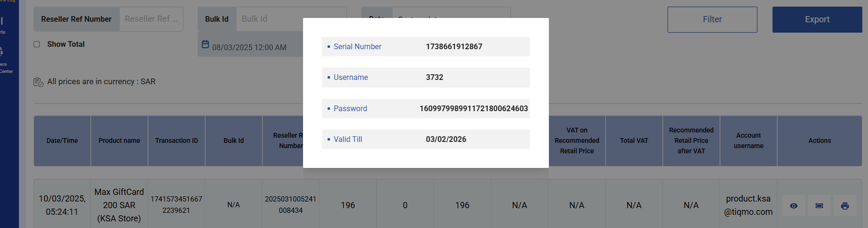The image size is (868, 228).
Task: Click the ticket voucher icon in Actions
Action: [x=819, y=206]
